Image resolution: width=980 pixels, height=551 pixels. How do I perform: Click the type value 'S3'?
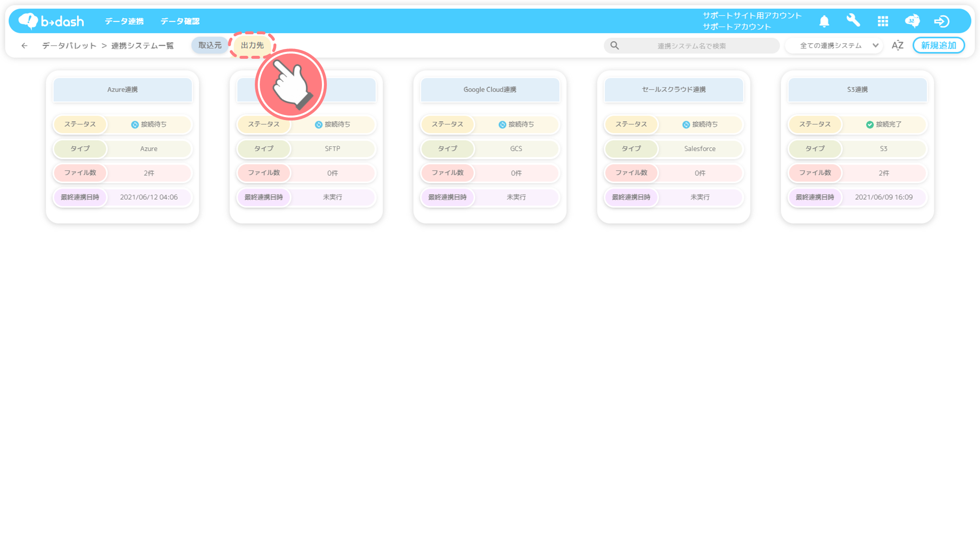pyautogui.click(x=883, y=149)
